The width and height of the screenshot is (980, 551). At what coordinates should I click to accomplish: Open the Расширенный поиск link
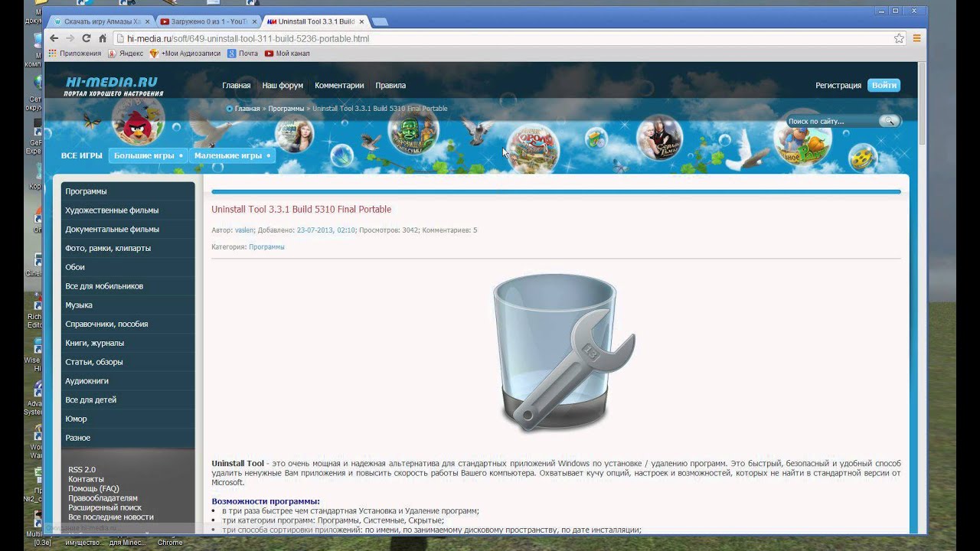click(x=105, y=507)
